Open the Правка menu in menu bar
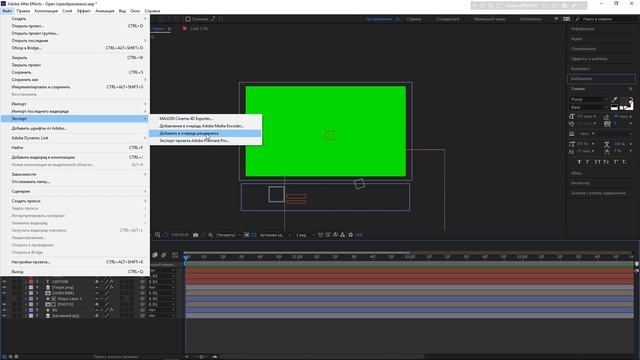 (x=23, y=11)
